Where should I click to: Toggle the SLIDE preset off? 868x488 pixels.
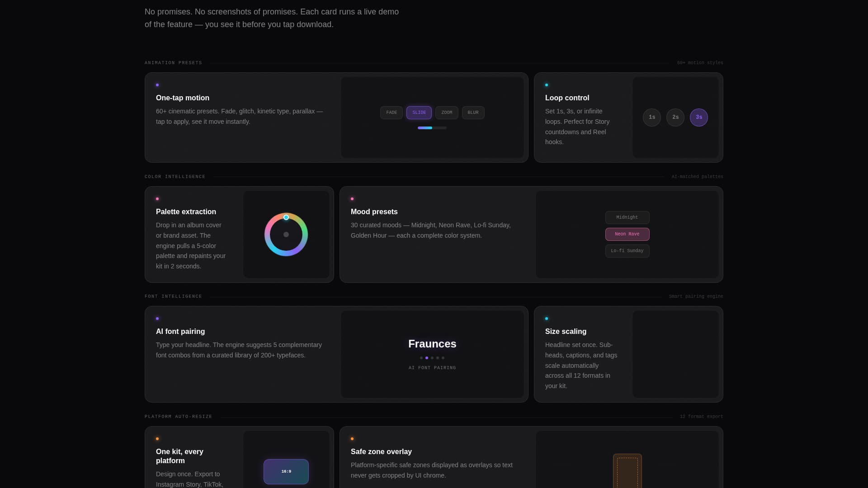pyautogui.click(x=419, y=113)
